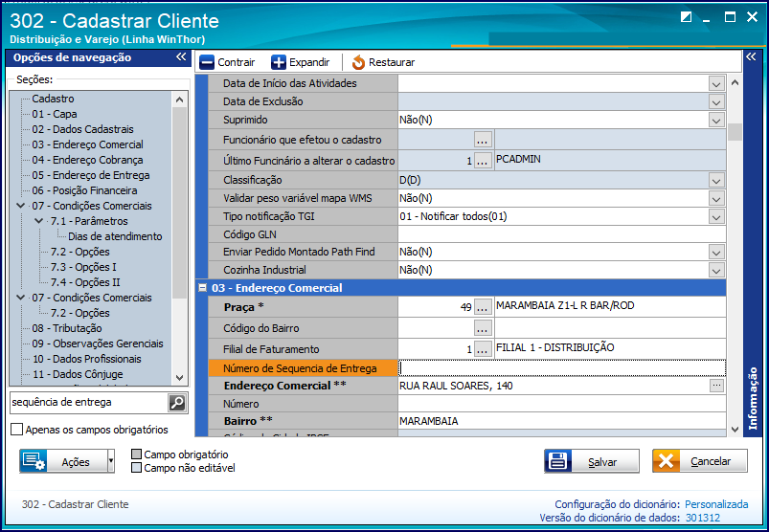769x532 pixels.
Task: Click the Contrair minus icon
Action: click(207, 63)
